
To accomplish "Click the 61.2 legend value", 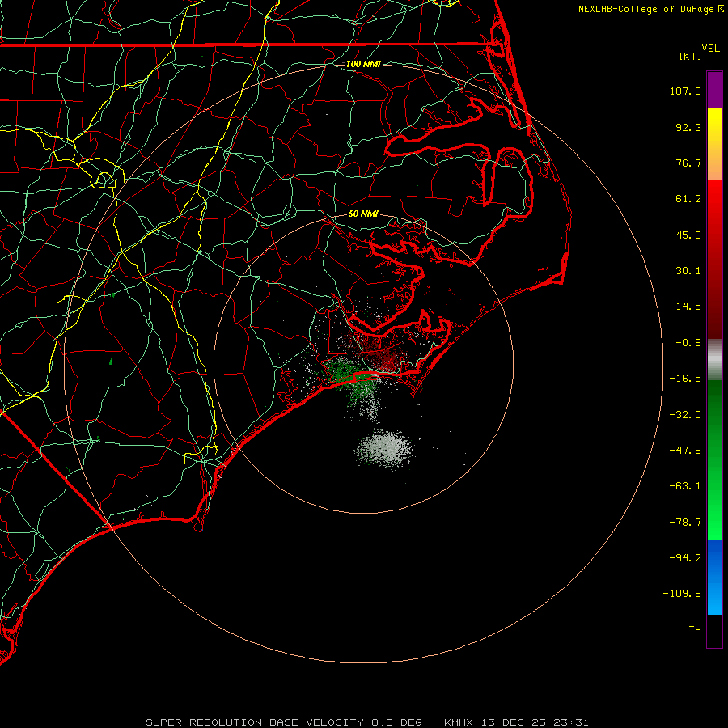I will (x=688, y=199).
